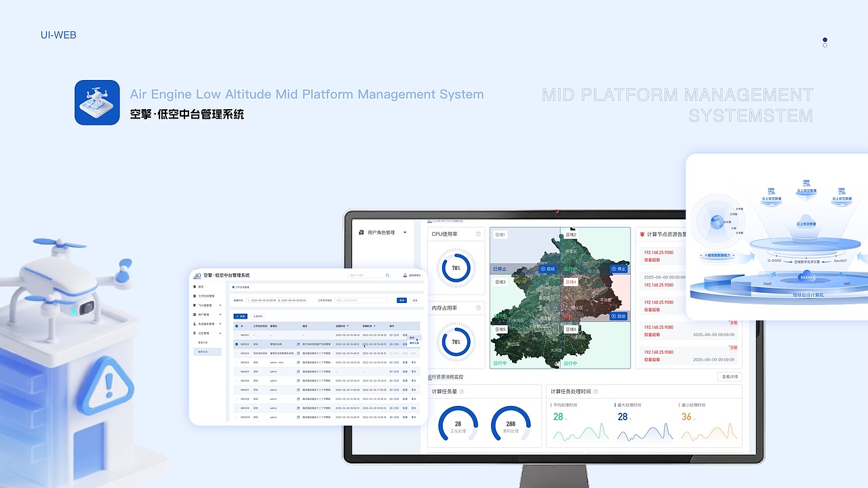Click the red alarm icon by 计算节点资源告警
The height and width of the screenshot is (488, 868).
click(x=642, y=235)
